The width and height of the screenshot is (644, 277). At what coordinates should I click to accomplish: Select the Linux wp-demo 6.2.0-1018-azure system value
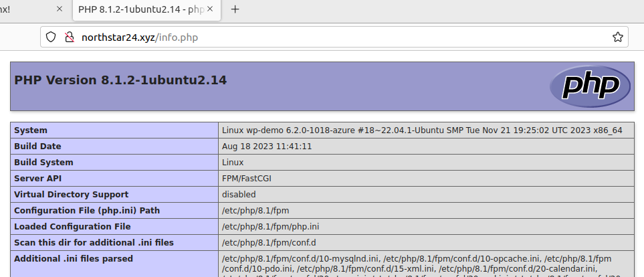[x=422, y=130]
